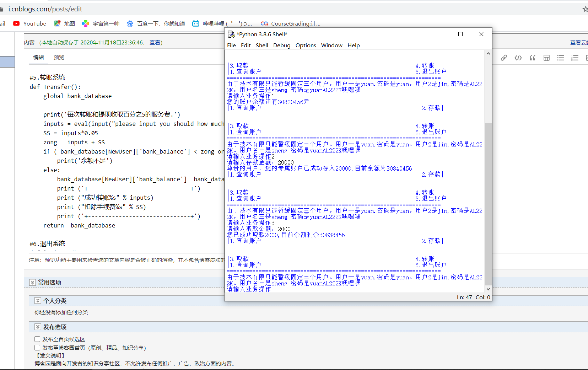Collapse the 发布选项 section

(x=38, y=327)
